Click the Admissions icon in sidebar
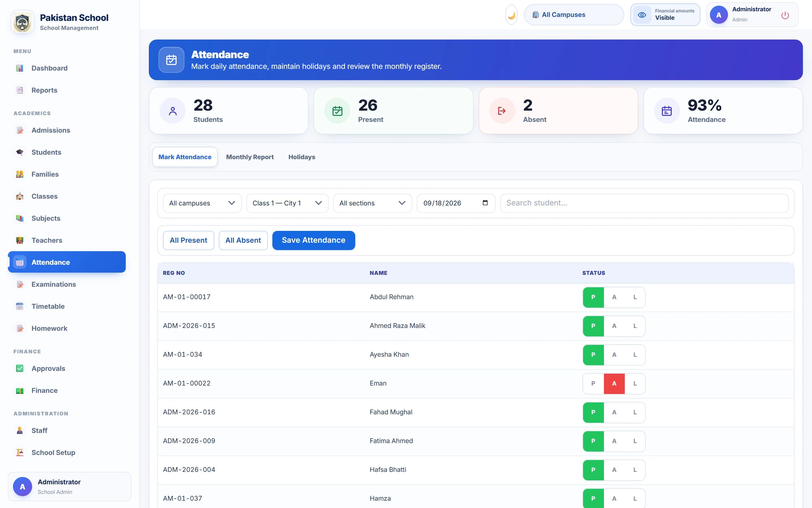This screenshot has height=508, width=812. pos(20,130)
